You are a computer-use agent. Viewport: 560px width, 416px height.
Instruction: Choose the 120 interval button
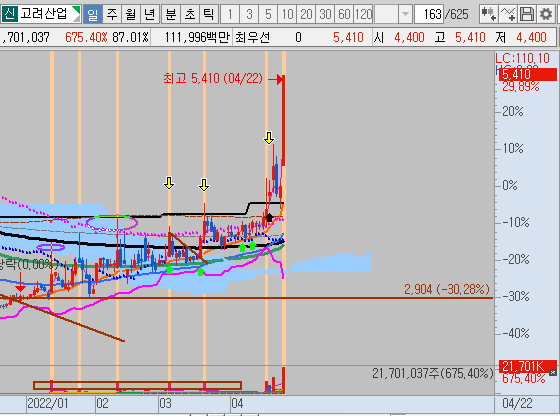364,14
